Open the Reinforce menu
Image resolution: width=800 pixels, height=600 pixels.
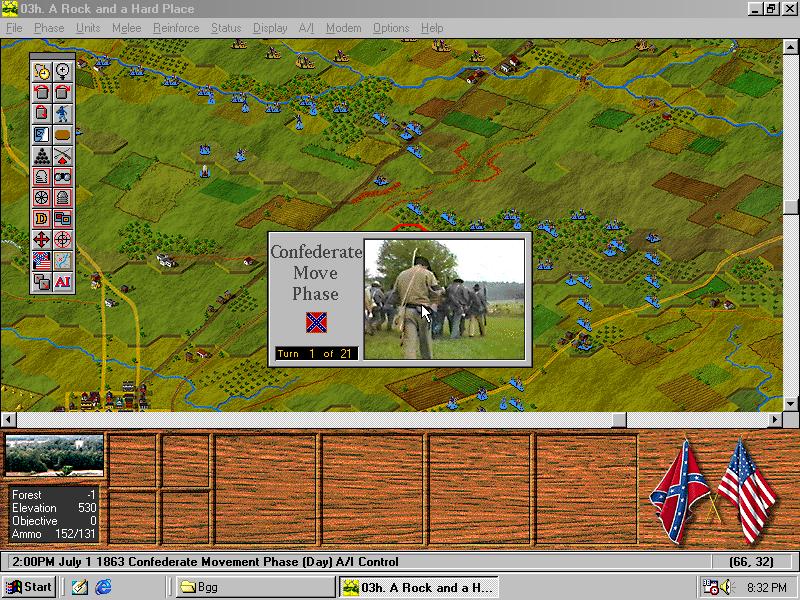[175, 28]
